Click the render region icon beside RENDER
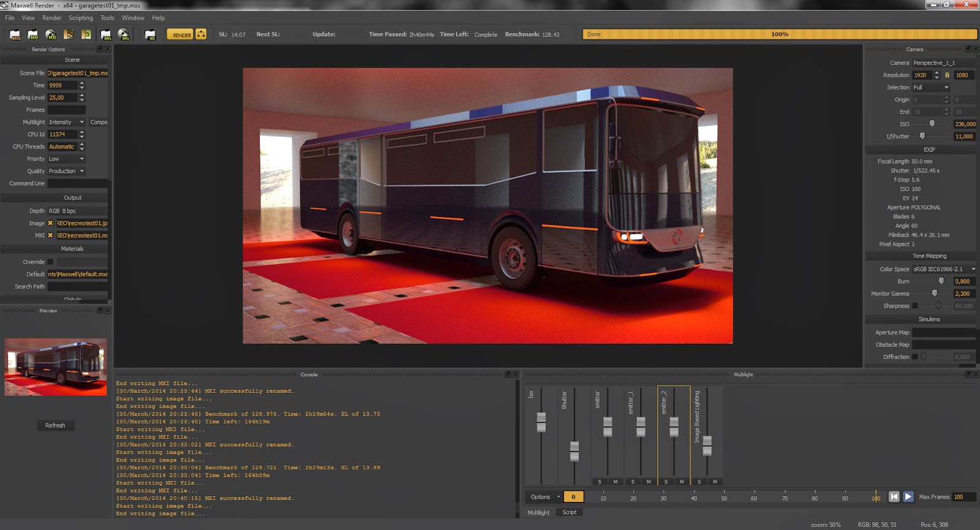Screen dimensions: 980x530 click(201, 34)
